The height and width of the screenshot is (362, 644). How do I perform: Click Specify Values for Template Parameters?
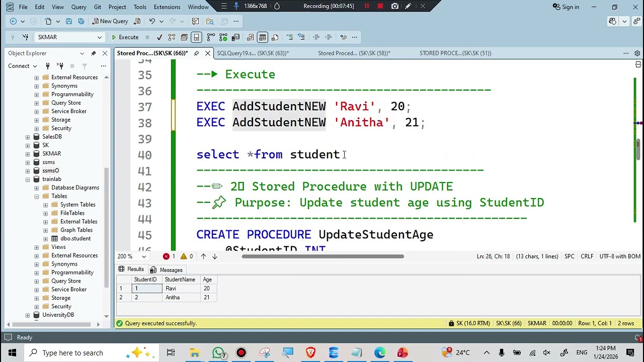(x=343, y=37)
